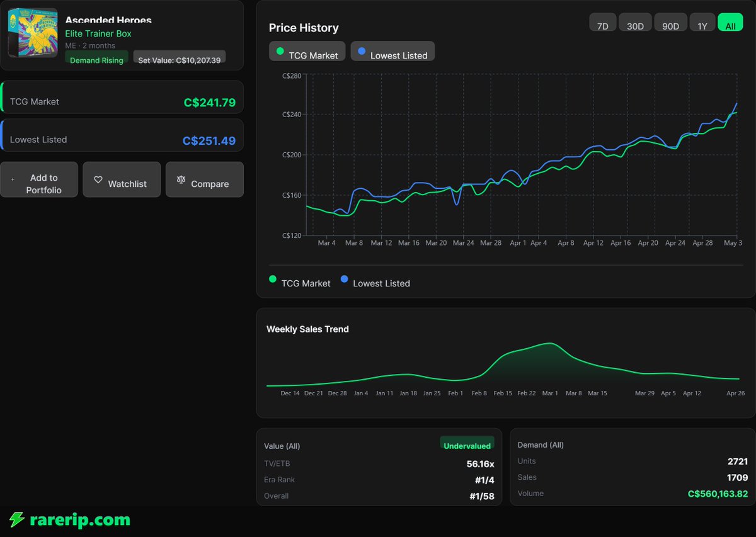Switch price history to 7D
Viewport: 756px width, 537px height.
pos(603,22)
